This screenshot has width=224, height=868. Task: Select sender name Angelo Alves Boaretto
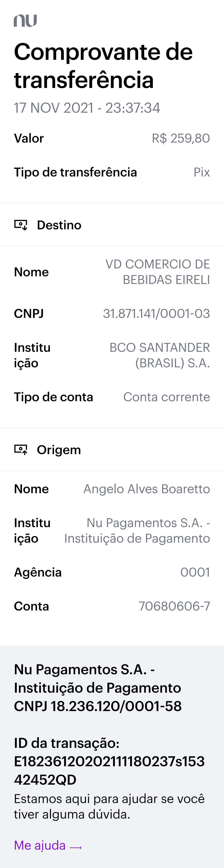(146, 489)
